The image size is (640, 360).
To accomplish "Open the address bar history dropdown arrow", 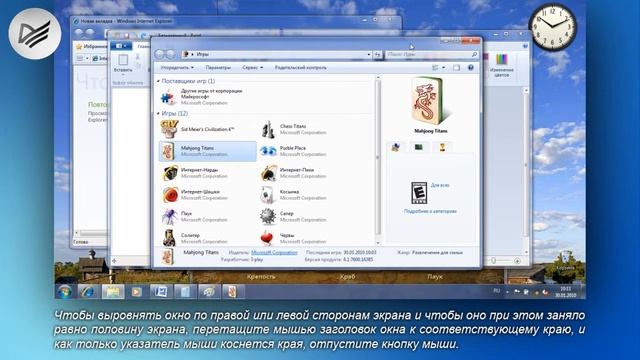I will (369, 54).
